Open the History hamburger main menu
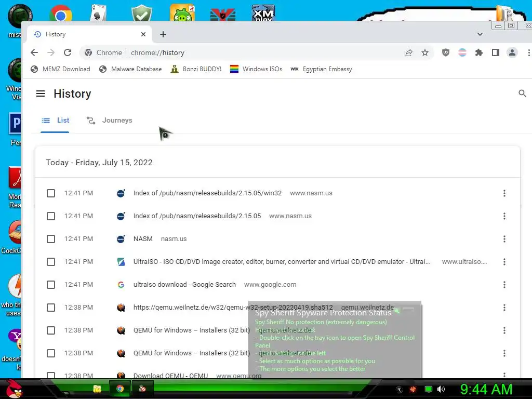532x399 pixels. point(41,94)
